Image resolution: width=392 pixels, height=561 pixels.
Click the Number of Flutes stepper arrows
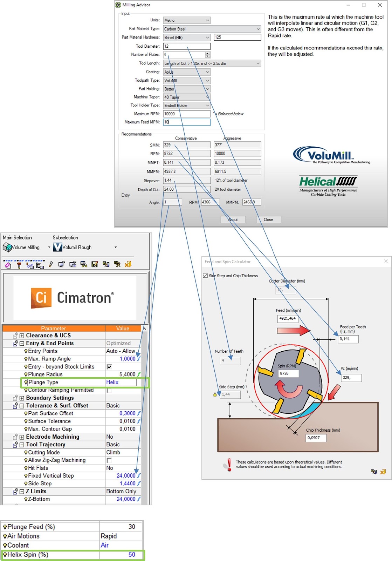208,55
